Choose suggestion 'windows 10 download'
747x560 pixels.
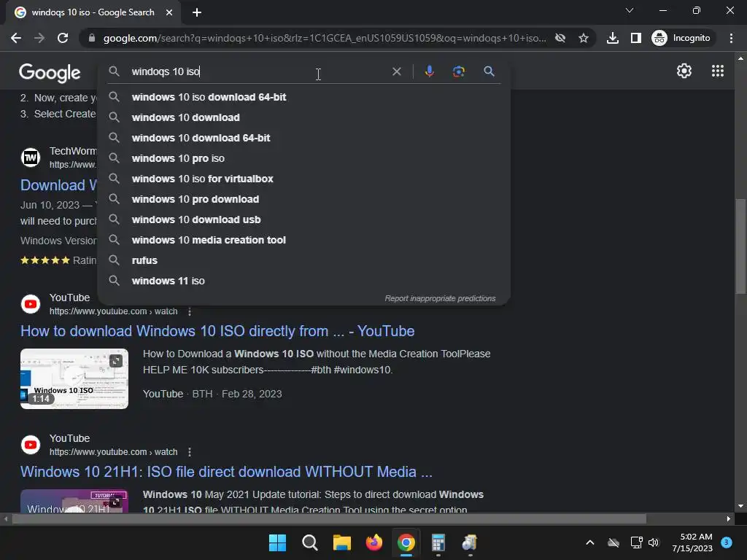pos(304,117)
